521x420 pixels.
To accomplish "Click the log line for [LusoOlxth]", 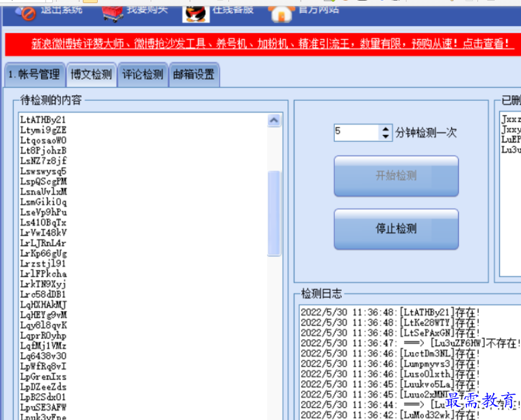I will pyautogui.click(x=390, y=375).
